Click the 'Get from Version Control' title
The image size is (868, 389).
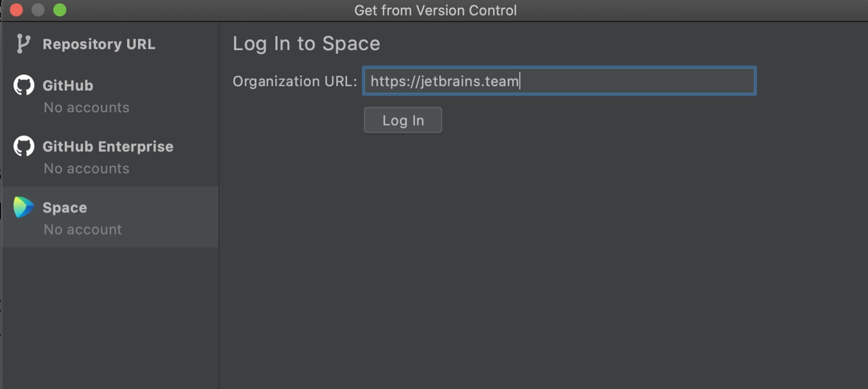435,10
